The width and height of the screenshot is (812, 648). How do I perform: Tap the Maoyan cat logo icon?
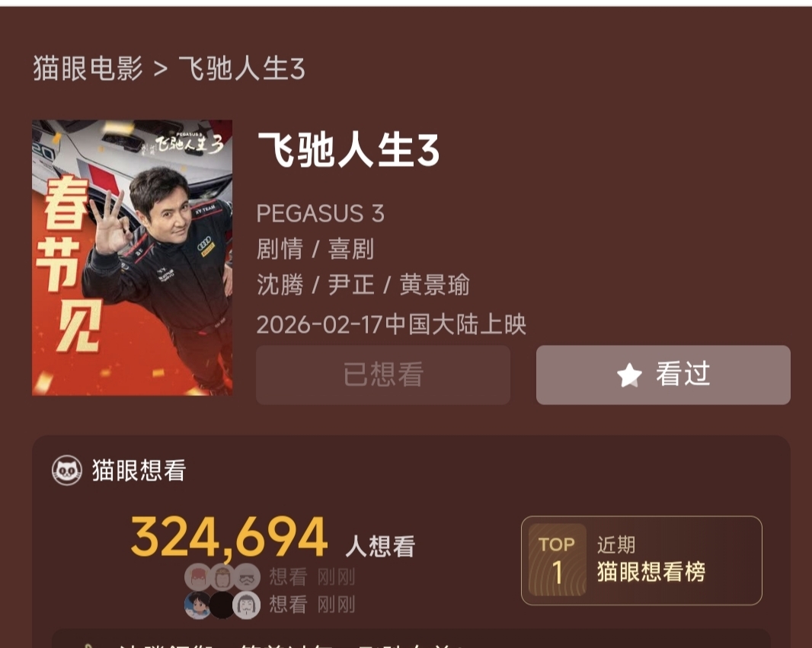point(67,470)
